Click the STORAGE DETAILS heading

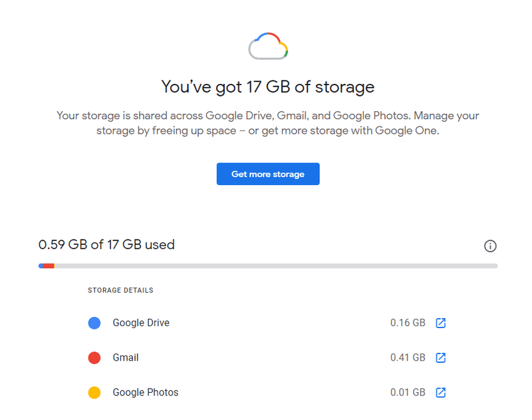(120, 290)
